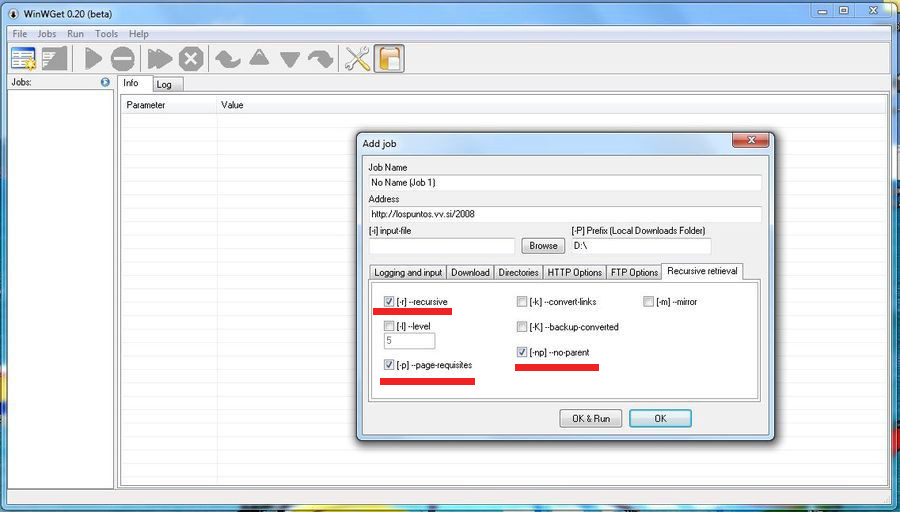Click the blue arrow icon beside Jobs
Image resolution: width=900 pixels, height=512 pixels.
[105, 82]
